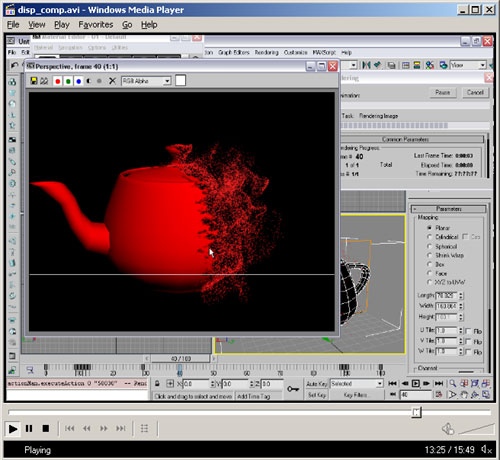Click Pause button in Rendering dialog
Screen dimensions: 500x460
pyautogui.click(x=442, y=92)
